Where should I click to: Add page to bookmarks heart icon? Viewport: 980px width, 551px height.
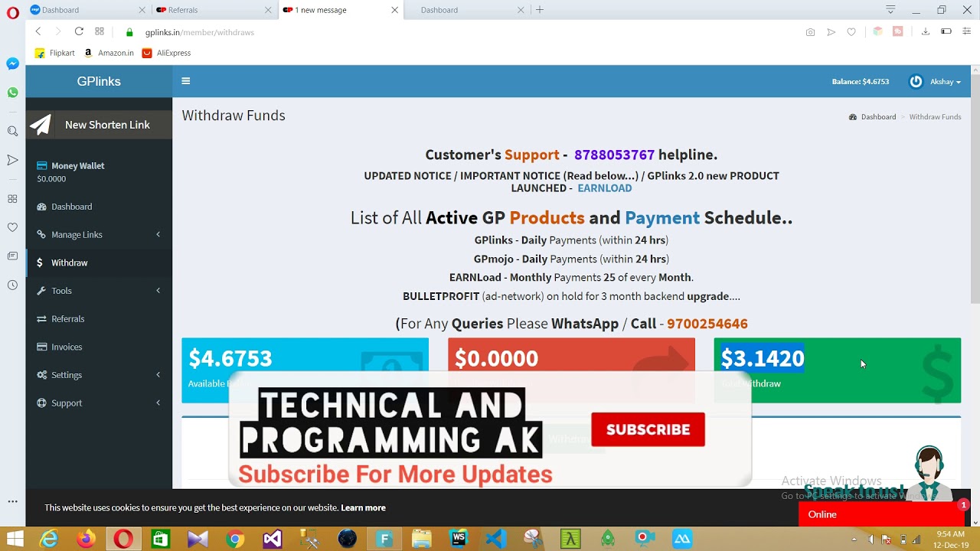[x=851, y=32]
